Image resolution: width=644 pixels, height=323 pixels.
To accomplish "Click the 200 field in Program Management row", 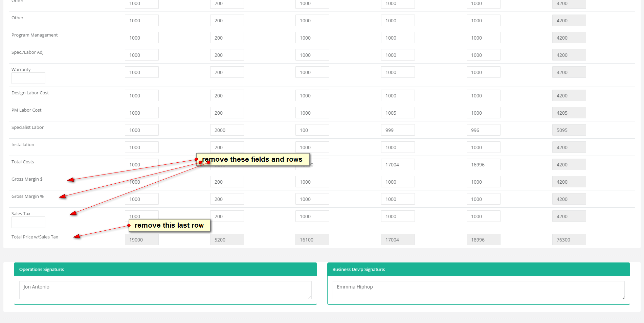I will pyautogui.click(x=227, y=38).
